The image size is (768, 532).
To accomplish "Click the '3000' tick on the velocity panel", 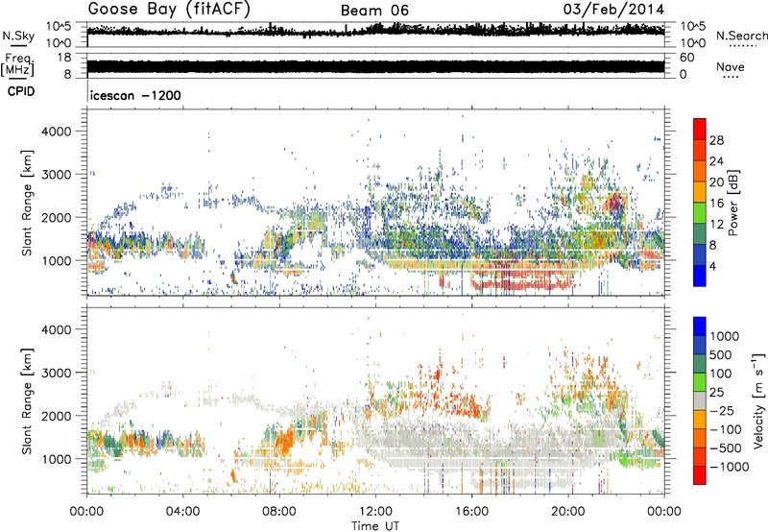I will (56, 373).
